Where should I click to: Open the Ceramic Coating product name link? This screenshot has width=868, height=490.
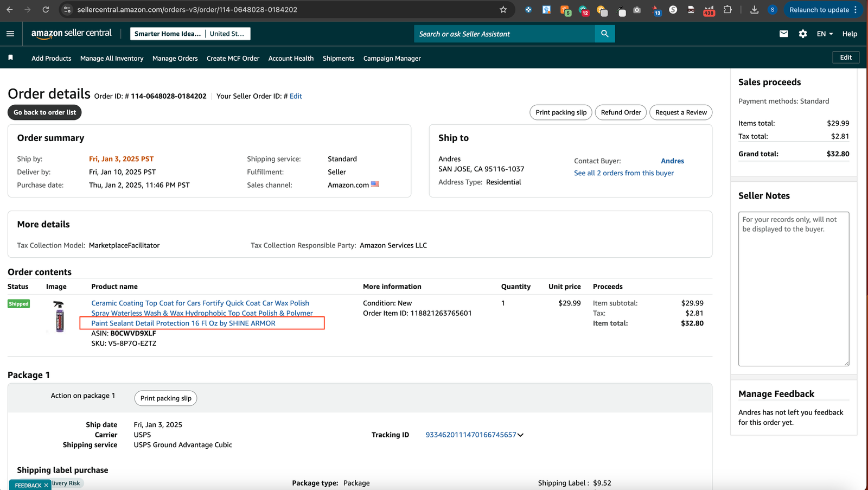coord(202,313)
